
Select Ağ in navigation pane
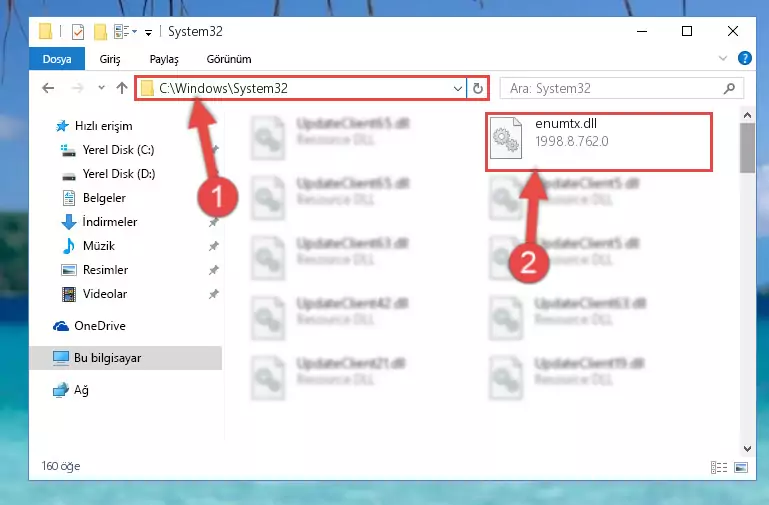(71, 390)
